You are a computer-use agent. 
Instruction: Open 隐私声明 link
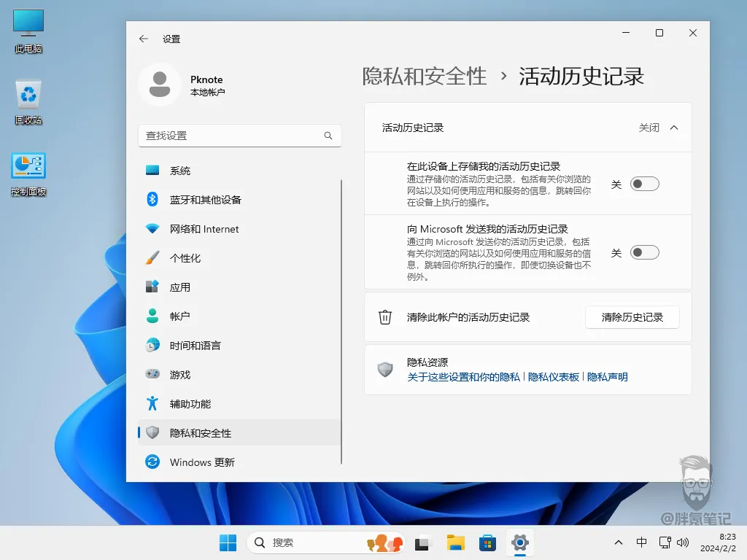608,377
